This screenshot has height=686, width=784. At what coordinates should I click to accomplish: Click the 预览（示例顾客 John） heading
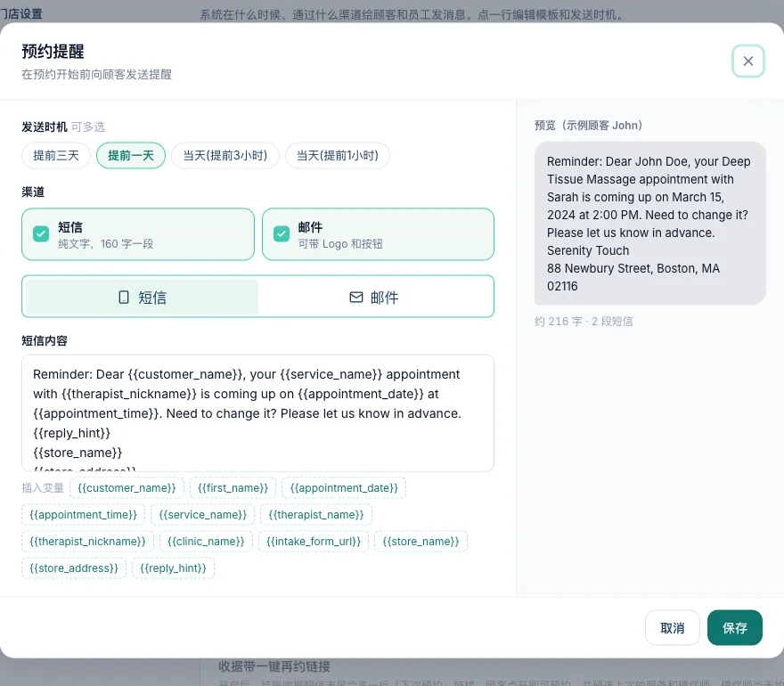tap(588, 126)
